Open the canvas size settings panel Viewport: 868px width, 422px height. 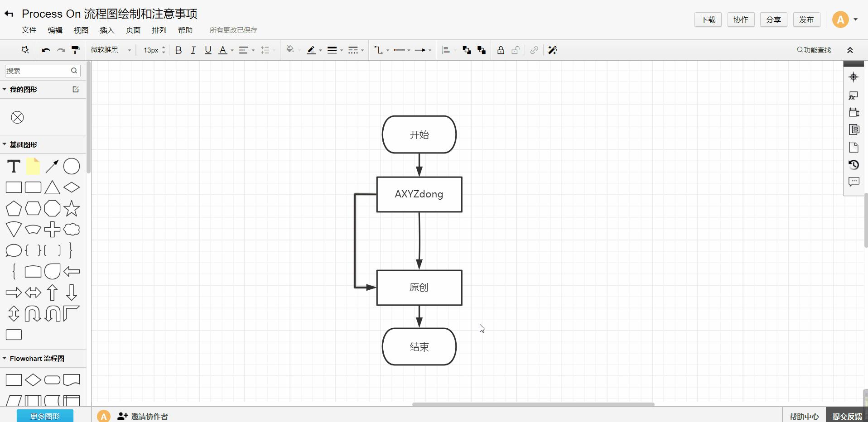[x=854, y=112]
